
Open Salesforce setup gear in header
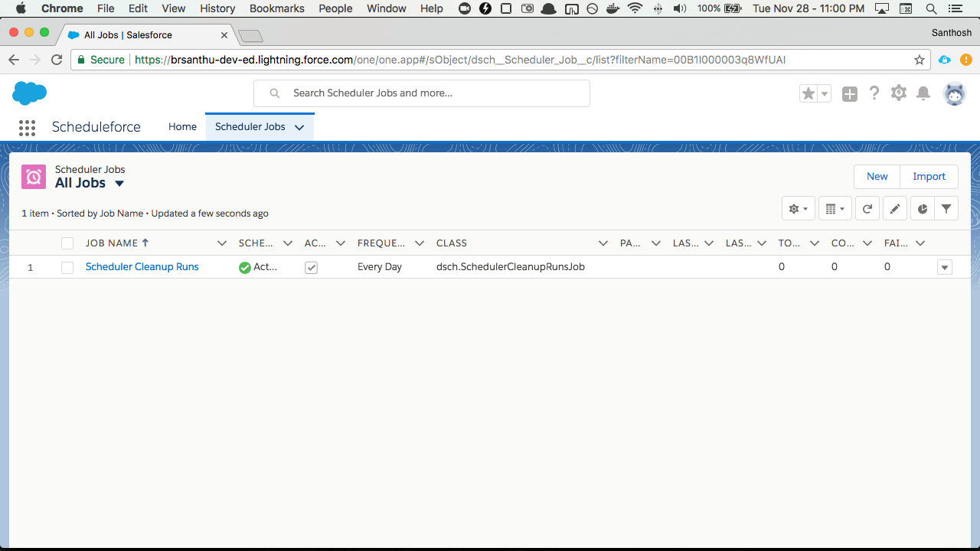(899, 93)
